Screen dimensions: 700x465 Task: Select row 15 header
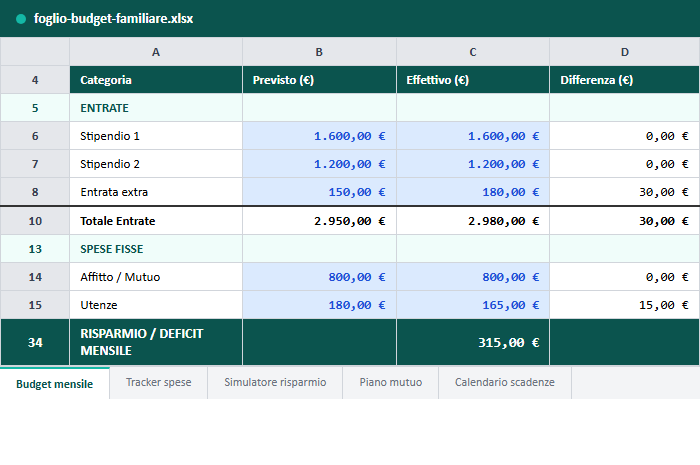click(x=35, y=305)
